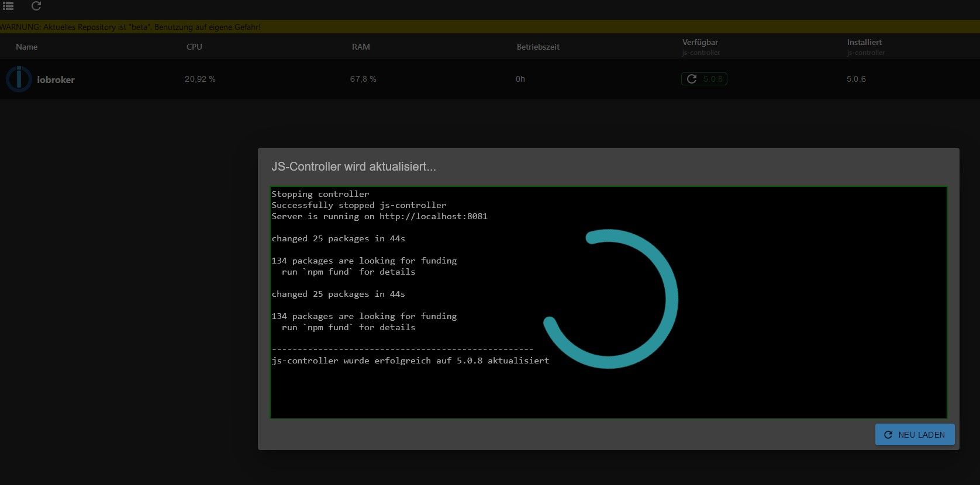The height and width of the screenshot is (485, 980).
Task: Click the refresh icon in top toolbar
Action: click(x=36, y=6)
